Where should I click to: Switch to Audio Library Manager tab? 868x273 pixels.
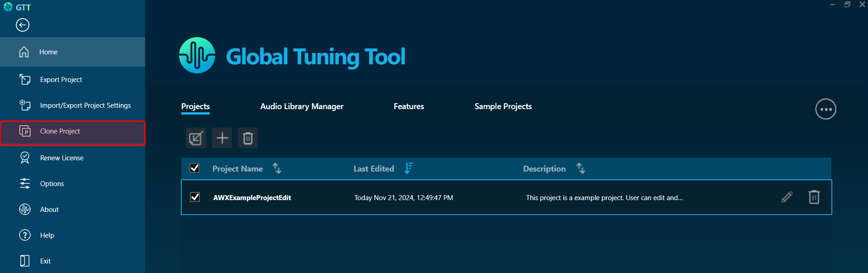[302, 106]
